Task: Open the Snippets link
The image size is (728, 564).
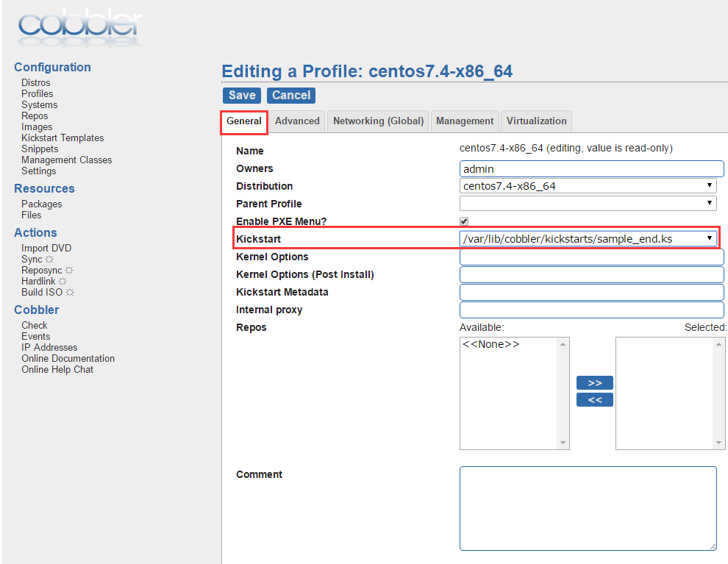Action: [40, 149]
